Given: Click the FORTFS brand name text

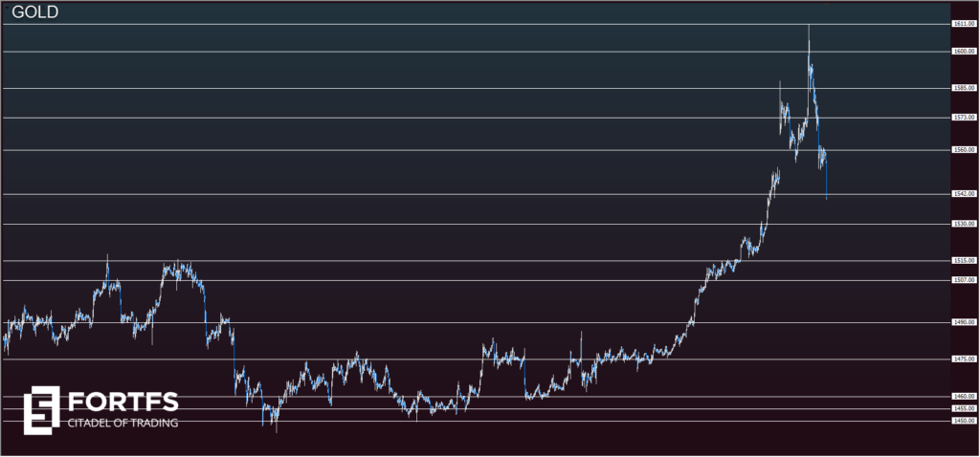Looking at the screenshot, I should (122, 401).
